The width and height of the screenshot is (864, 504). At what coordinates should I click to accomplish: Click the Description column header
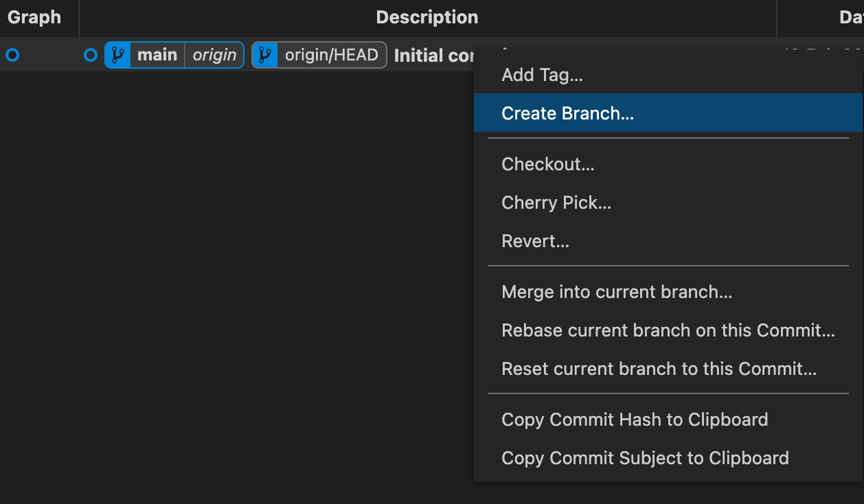click(x=427, y=17)
